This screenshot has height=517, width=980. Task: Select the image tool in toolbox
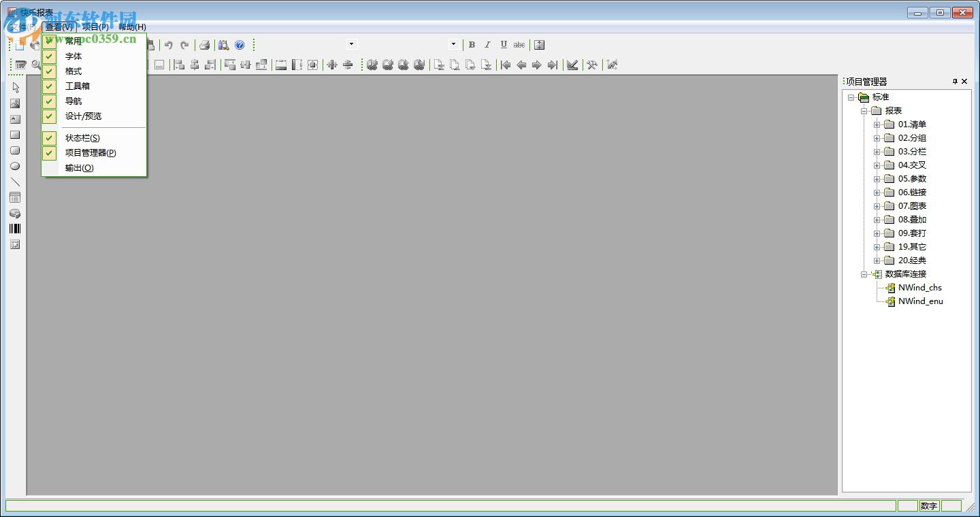pos(15,103)
